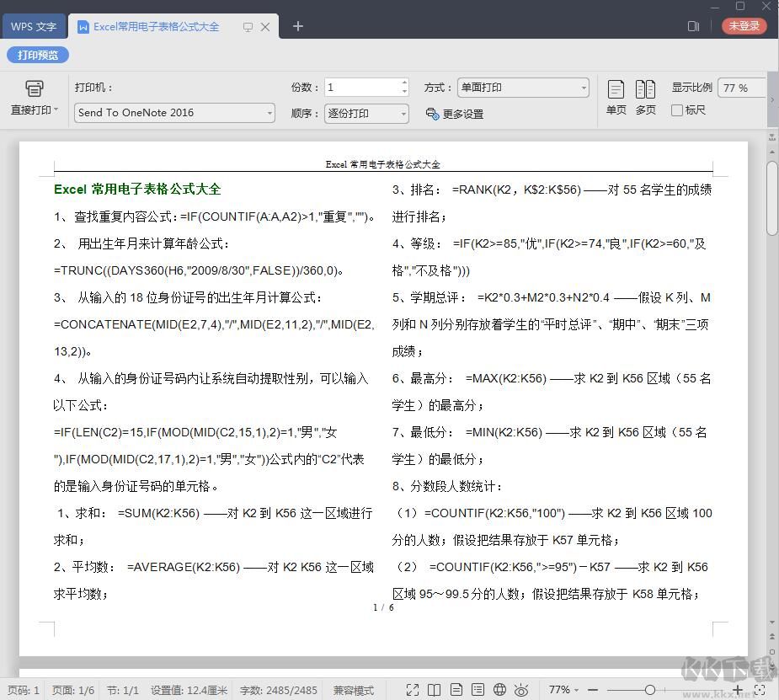Open web layout view from status bar
Image resolution: width=779 pixels, height=700 pixels.
[x=499, y=688]
